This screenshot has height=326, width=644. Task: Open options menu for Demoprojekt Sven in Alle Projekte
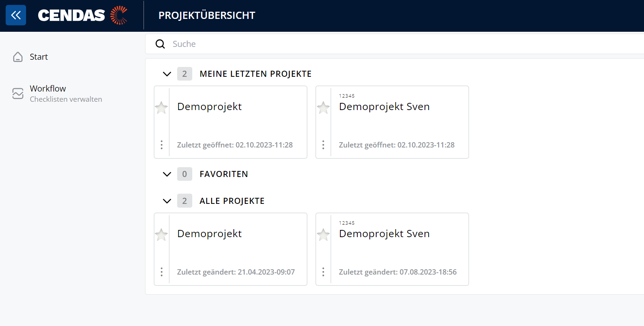point(323,272)
